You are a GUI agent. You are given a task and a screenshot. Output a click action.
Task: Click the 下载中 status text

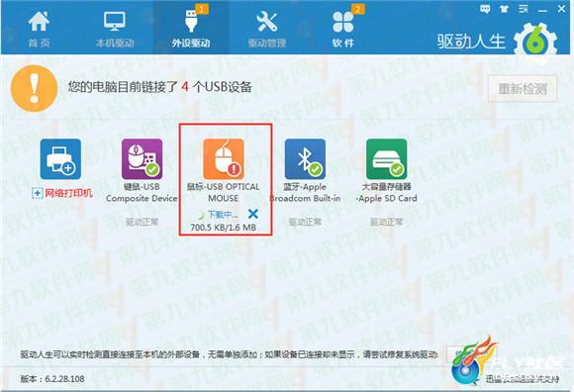[223, 214]
